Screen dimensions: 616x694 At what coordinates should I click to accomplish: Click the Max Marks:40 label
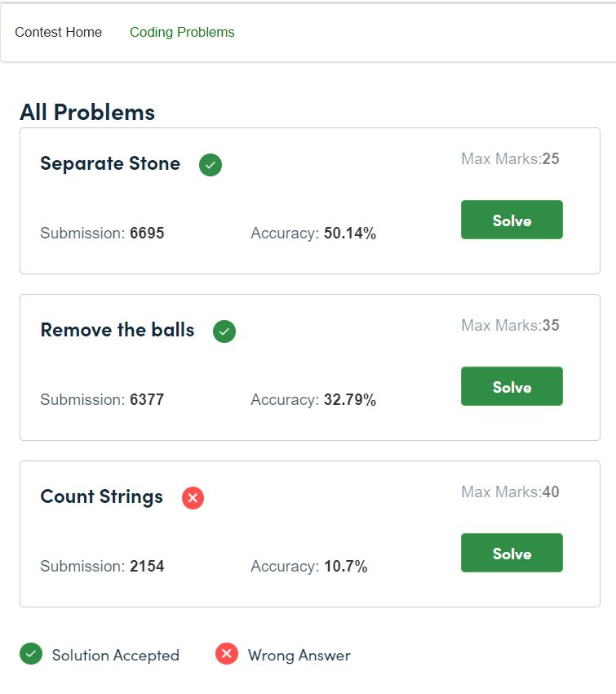pos(510,492)
